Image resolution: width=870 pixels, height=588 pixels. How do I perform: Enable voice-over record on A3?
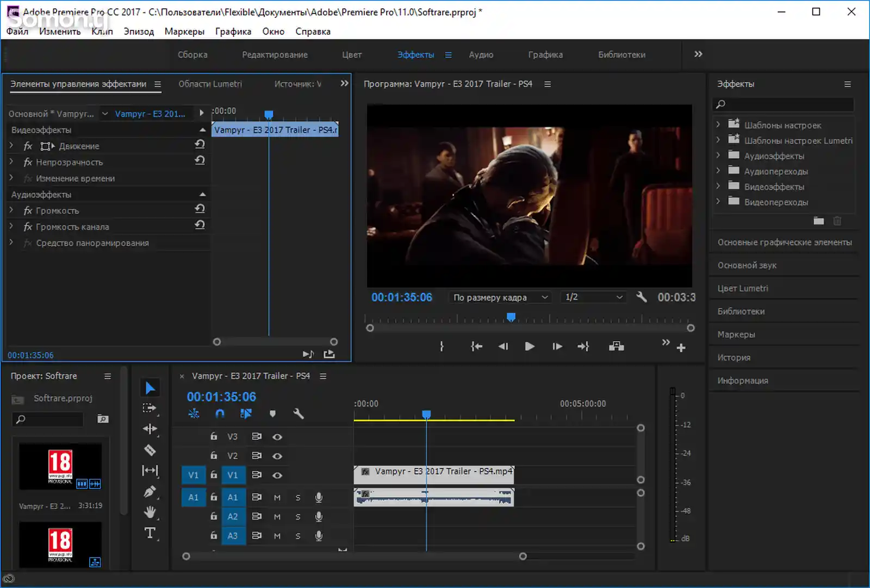(319, 536)
